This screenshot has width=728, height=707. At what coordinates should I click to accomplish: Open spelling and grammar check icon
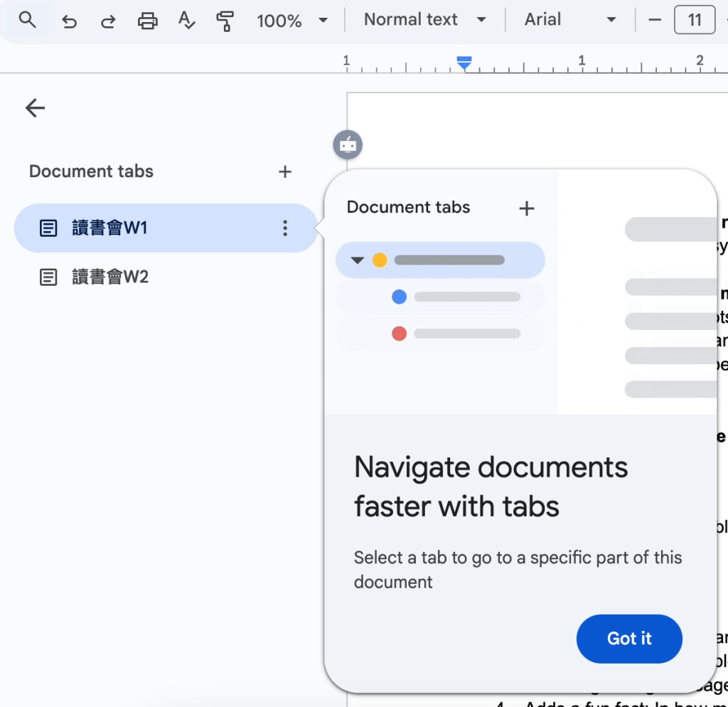[x=186, y=21]
